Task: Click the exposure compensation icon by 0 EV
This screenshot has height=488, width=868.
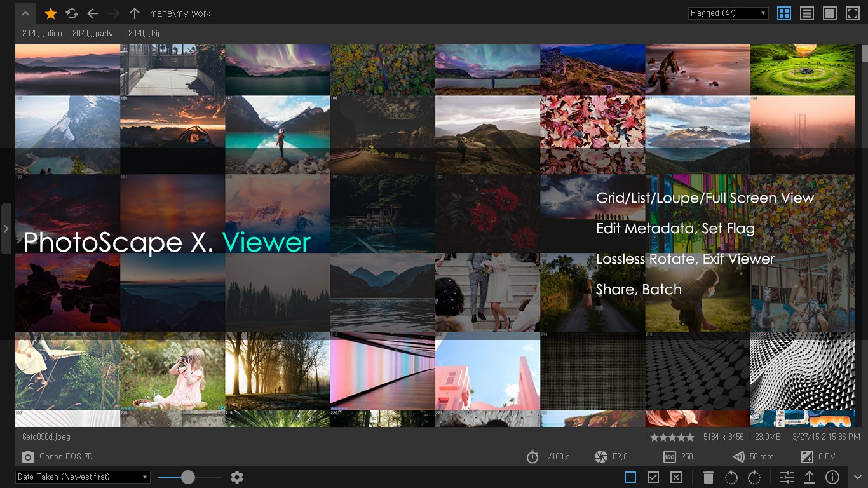Action: tap(807, 457)
